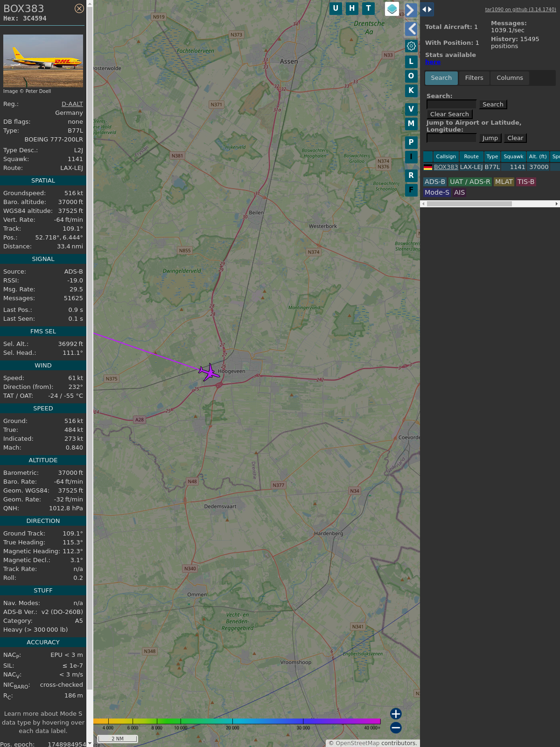Click the Mode-S source legend label
This screenshot has width=560, height=747.
coord(437,192)
